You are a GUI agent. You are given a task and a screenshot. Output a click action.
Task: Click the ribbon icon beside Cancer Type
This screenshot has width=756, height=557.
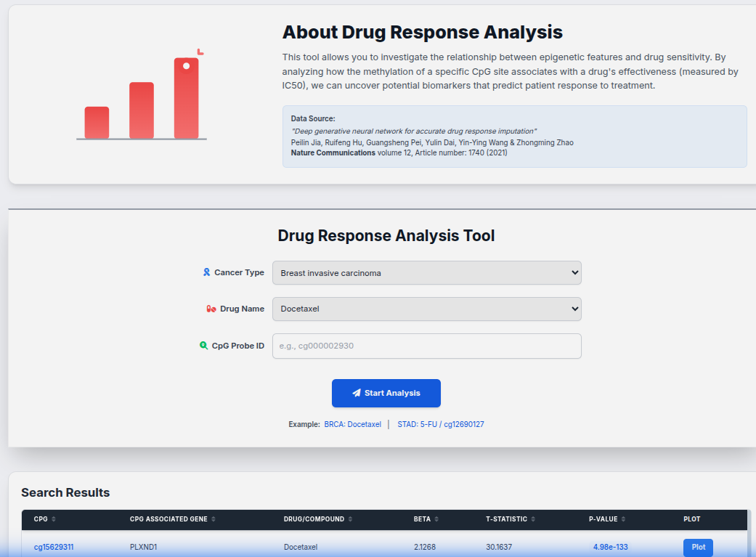(x=206, y=272)
